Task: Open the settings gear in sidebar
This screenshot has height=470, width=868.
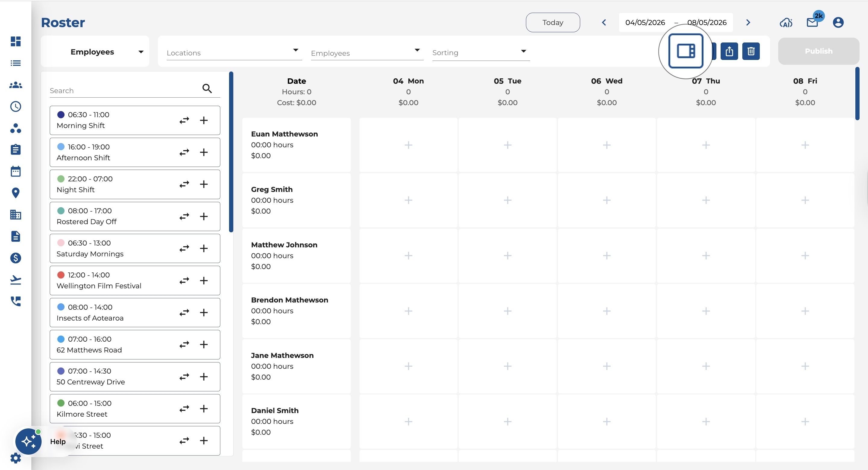Action: point(15,458)
